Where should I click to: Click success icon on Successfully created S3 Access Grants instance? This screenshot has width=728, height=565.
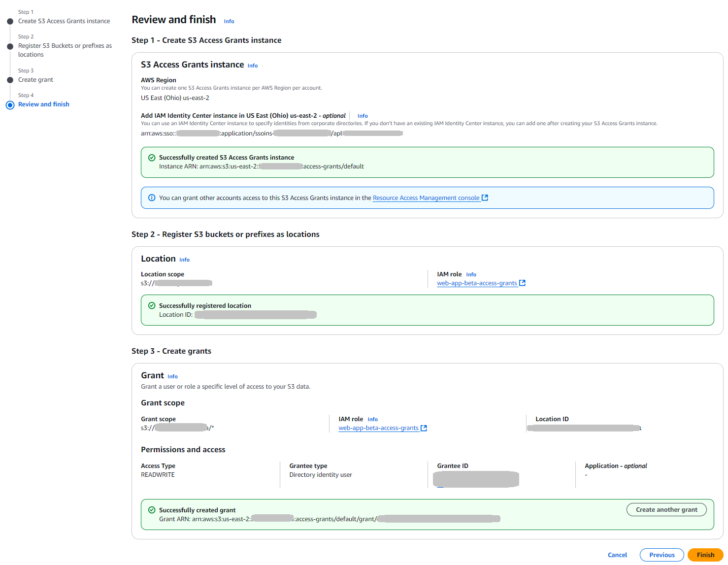[151, 157]
